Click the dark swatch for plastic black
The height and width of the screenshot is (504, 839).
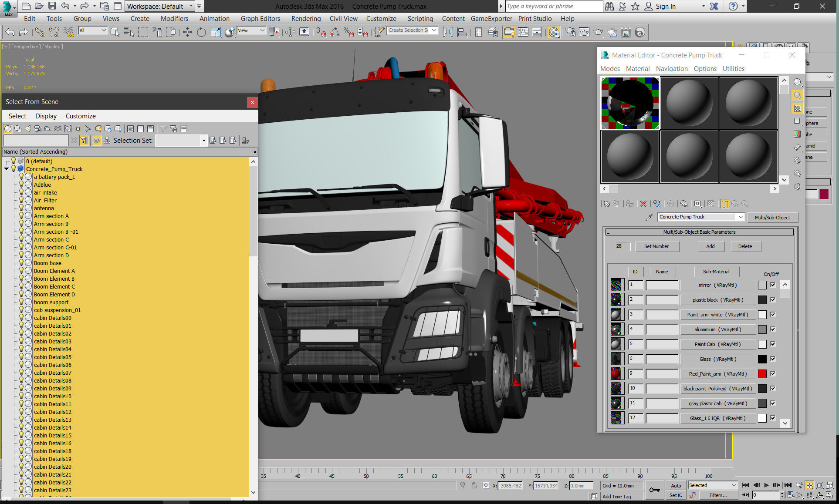tap(762, 300)
